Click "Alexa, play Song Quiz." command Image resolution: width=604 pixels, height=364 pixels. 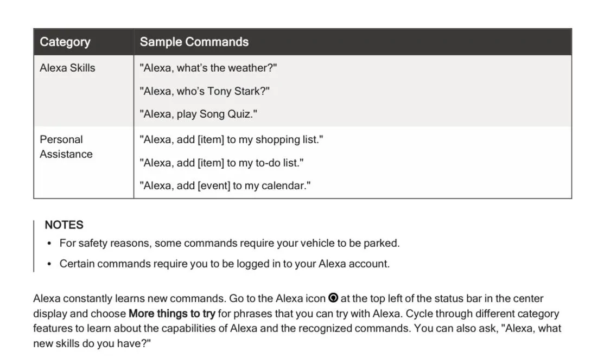(199, 114)
